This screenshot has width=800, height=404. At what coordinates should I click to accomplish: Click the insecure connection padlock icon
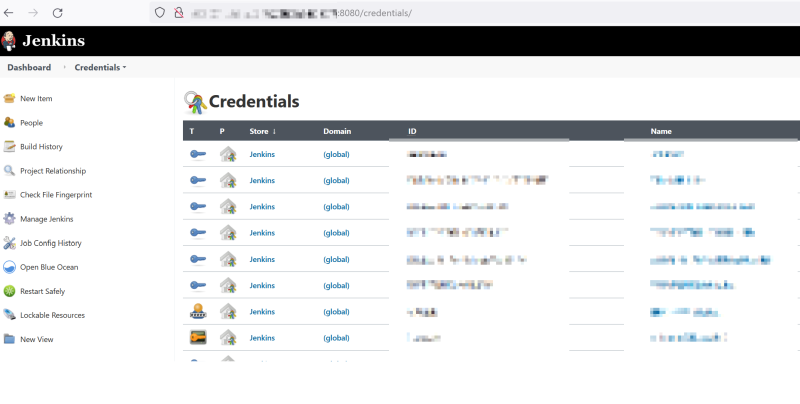coord(179,13)
